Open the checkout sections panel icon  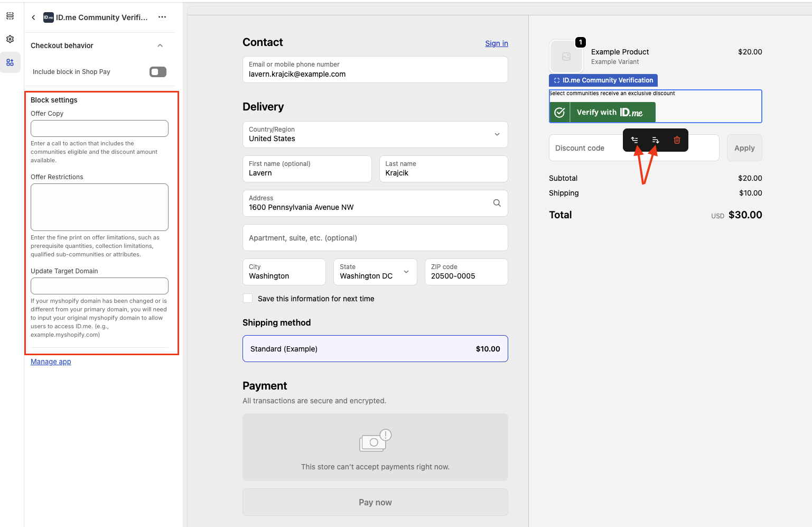point(10,15)
